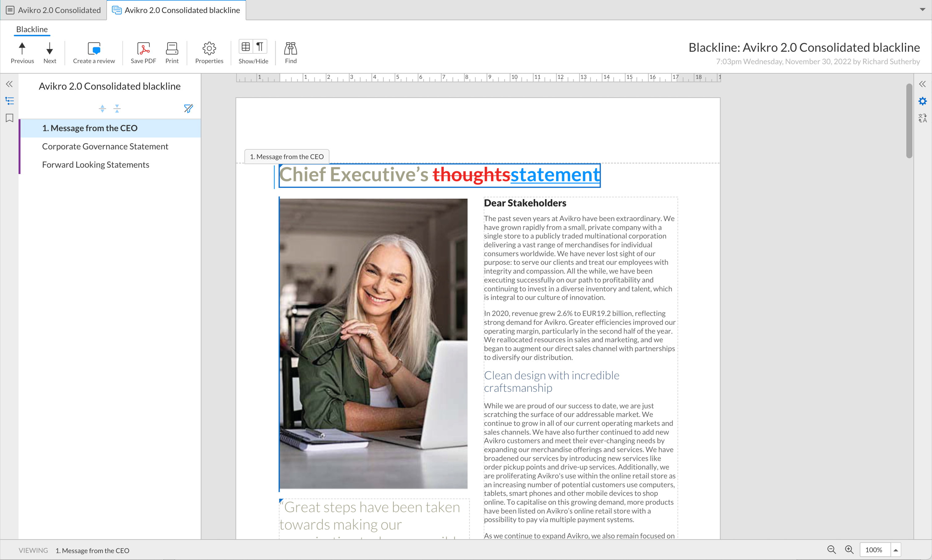Click the CEO portrait photo
Screen dimensions: 932x560
click(x=373, y=343)
